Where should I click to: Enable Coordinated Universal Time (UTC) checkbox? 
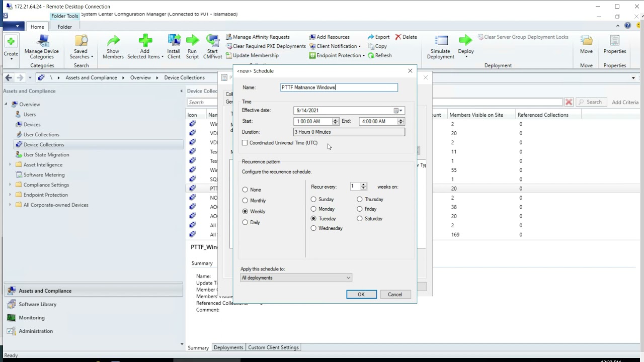click(245, 143)
